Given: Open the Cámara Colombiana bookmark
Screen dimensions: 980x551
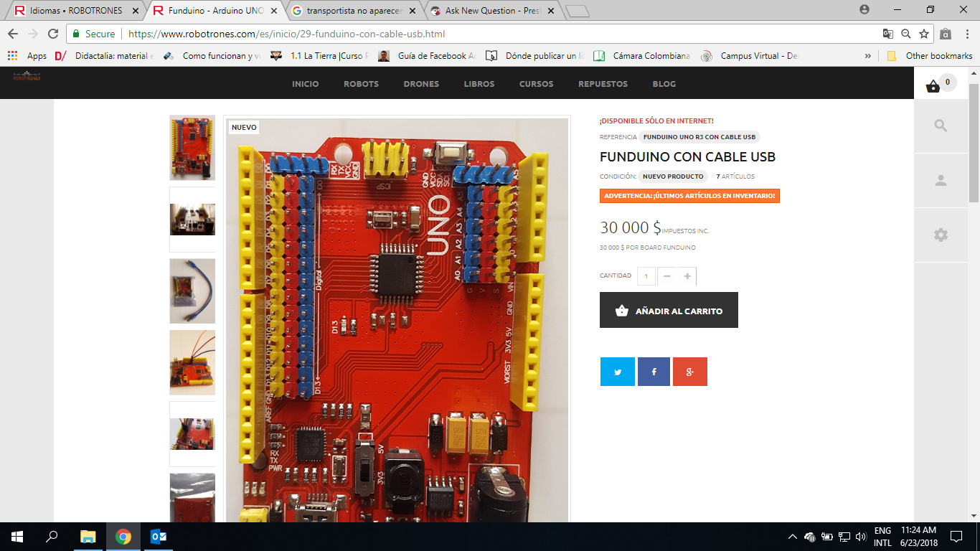Looking at the screenshot, I should click(642, 56).
